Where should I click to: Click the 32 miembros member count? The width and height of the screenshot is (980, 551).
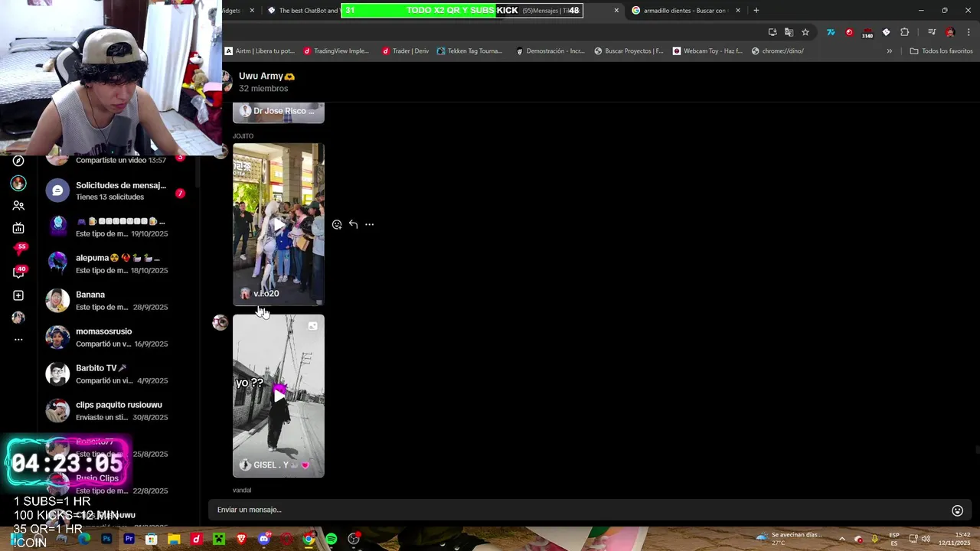(263, 89)
